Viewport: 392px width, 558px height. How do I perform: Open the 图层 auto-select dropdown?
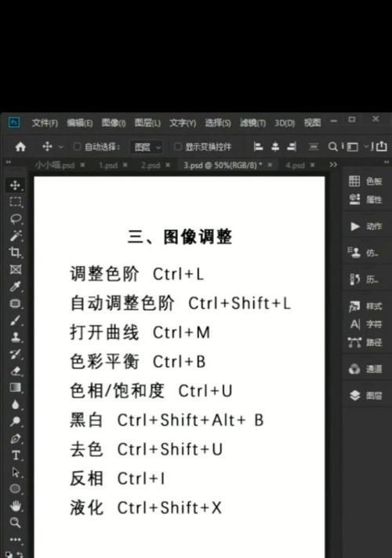147,147
